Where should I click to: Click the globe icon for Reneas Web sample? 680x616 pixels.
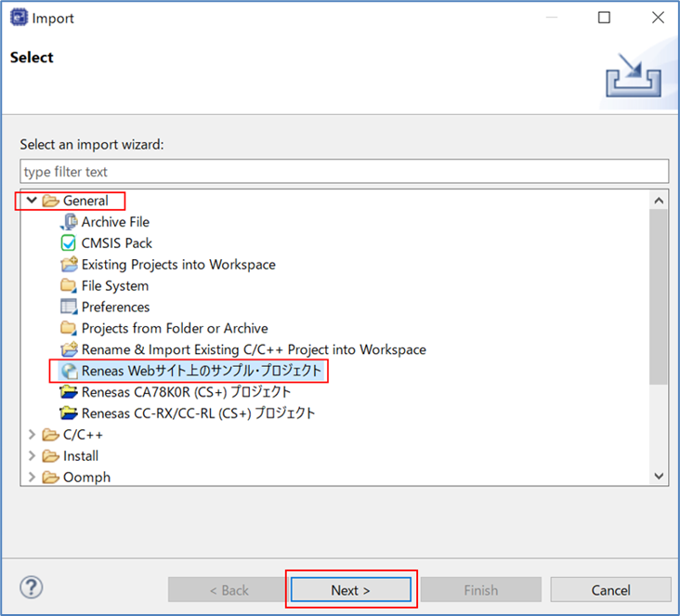pos(70,372)
